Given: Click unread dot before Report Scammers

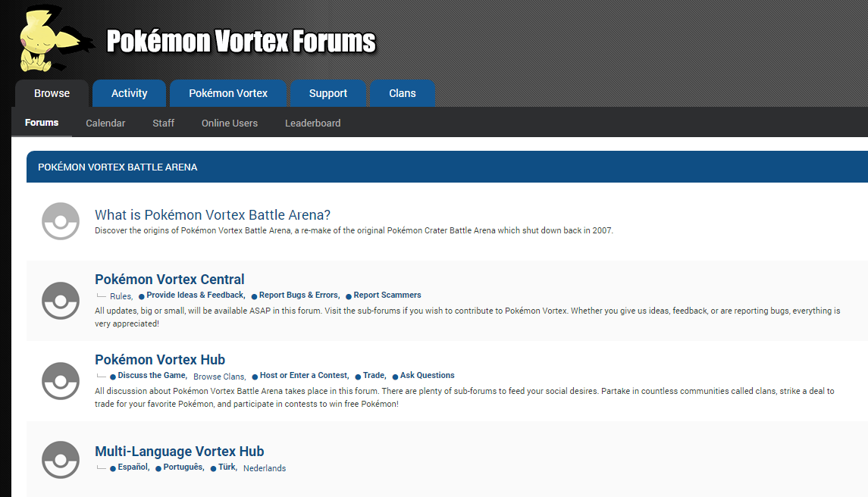Looking at the screenshot, I should [349, 297].
